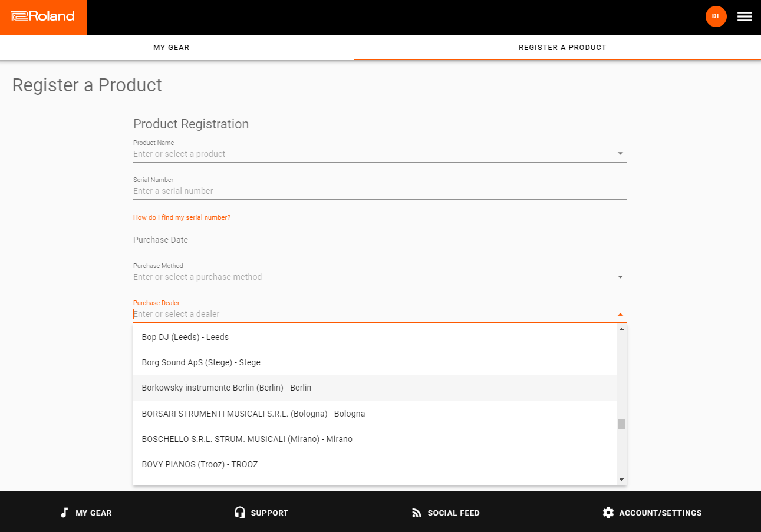This screenshot has width=761, height=532.
Task: Focus the Serial Number input field
Action: 380,191
